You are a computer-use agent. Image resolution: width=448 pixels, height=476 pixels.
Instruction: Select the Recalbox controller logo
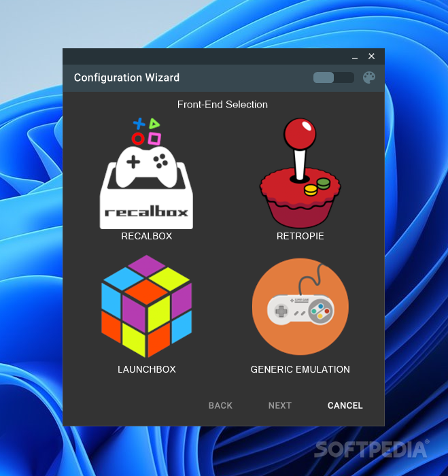tap(146, 173)
